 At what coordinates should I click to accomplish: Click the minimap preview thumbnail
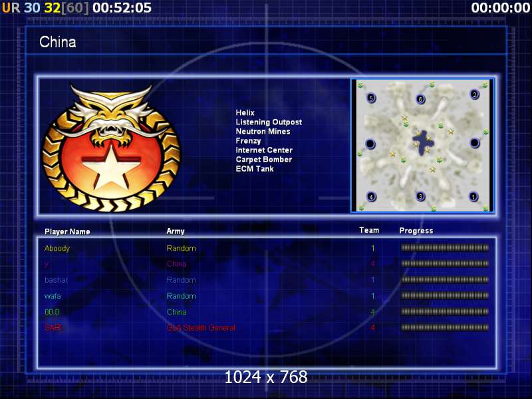pyautogui.click(x=422, y=146)
